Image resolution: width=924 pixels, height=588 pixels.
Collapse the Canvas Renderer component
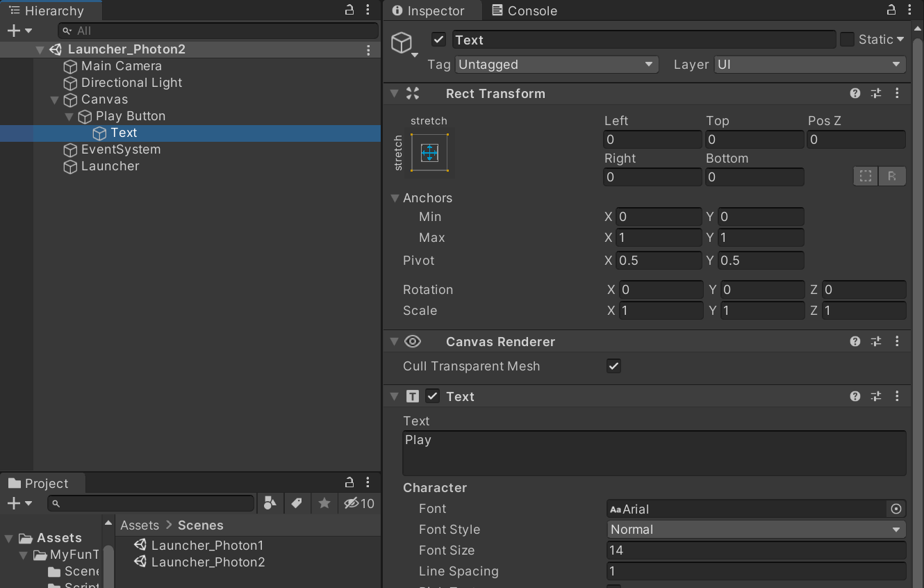pyautogui.click(x=394, y=342)
